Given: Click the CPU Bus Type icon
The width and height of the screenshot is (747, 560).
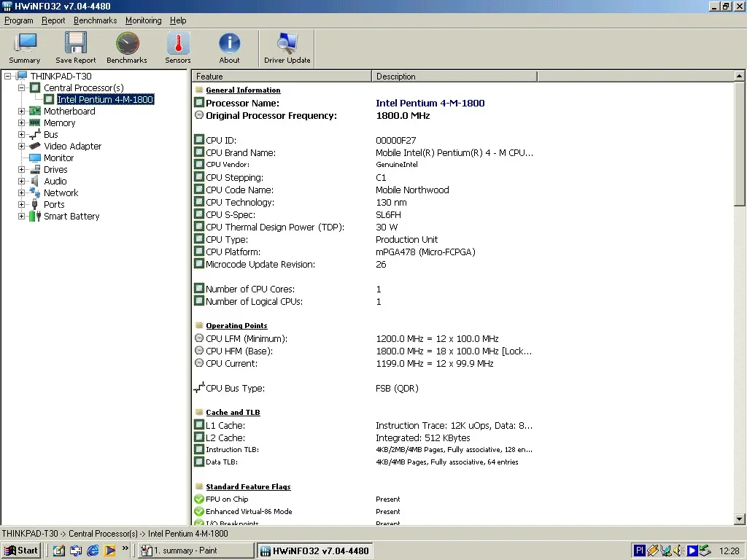Looking at the screenshot, I should click(x=199, y=388).
